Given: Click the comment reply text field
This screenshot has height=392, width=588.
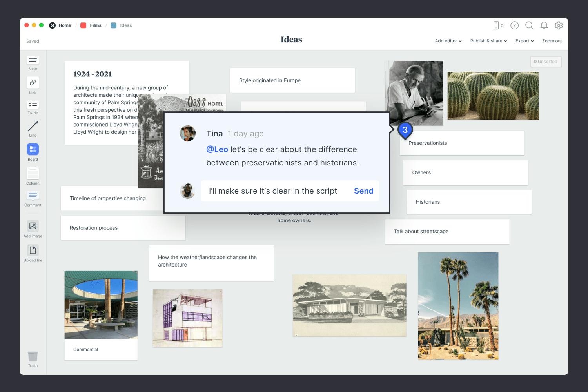Looking at the screenshot, I should 274,191.
